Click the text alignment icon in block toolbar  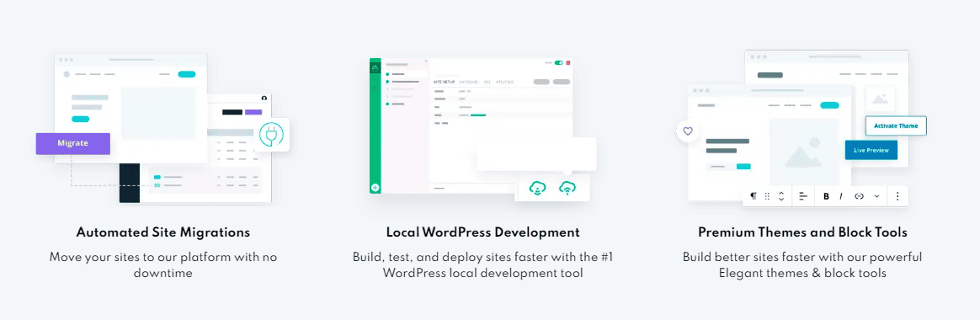803,196
